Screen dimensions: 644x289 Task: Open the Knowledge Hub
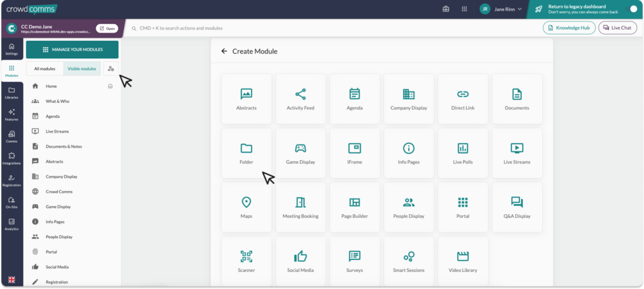[569, 28]
